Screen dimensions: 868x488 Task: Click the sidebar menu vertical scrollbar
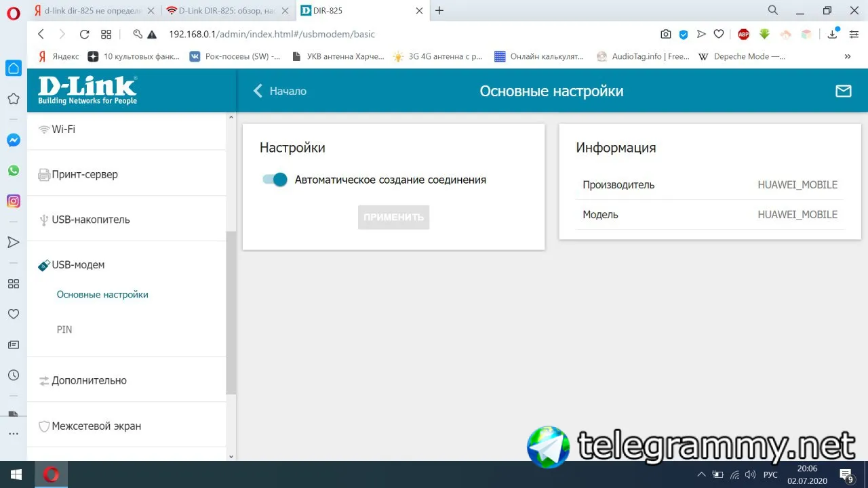tap(231, 312)
